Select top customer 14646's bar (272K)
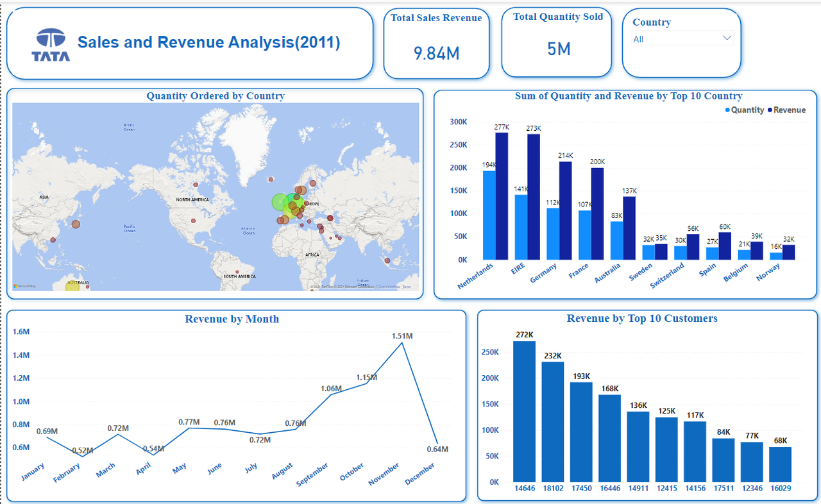Image resolution: width=821 pixels, height=504 pixels. pyautogui.click(x=525, y=410)
